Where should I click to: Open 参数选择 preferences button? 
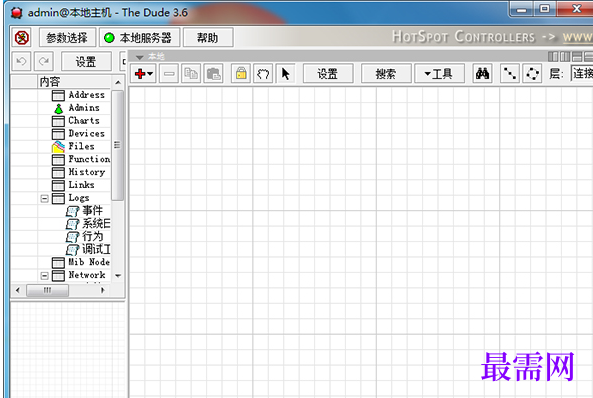click(67, 37)
